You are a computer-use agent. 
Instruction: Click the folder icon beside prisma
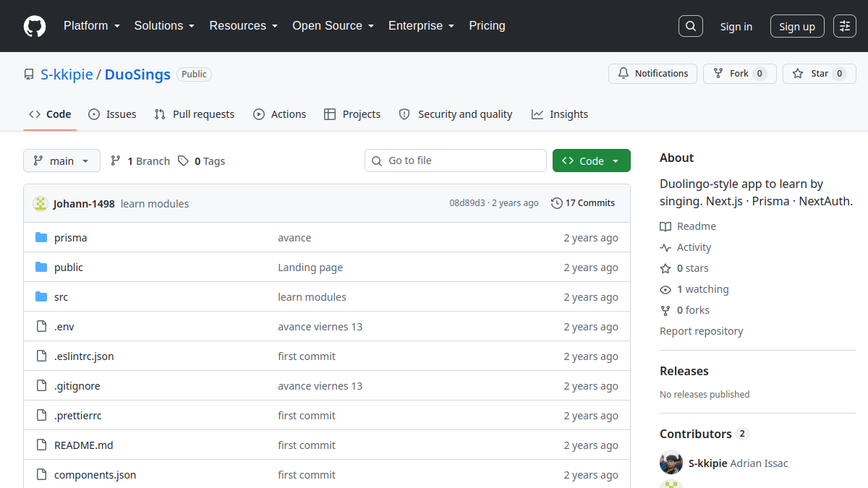41,238
